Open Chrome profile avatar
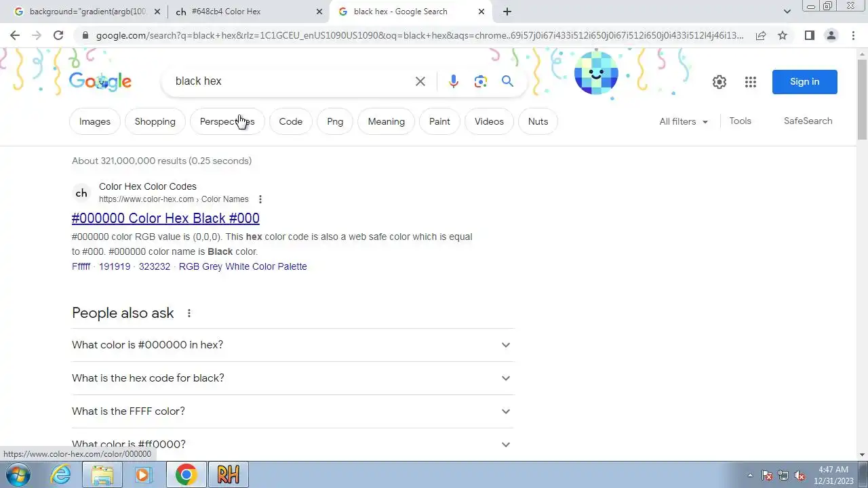868x488 pixels. pyautogui.click(x=831, y=35)
